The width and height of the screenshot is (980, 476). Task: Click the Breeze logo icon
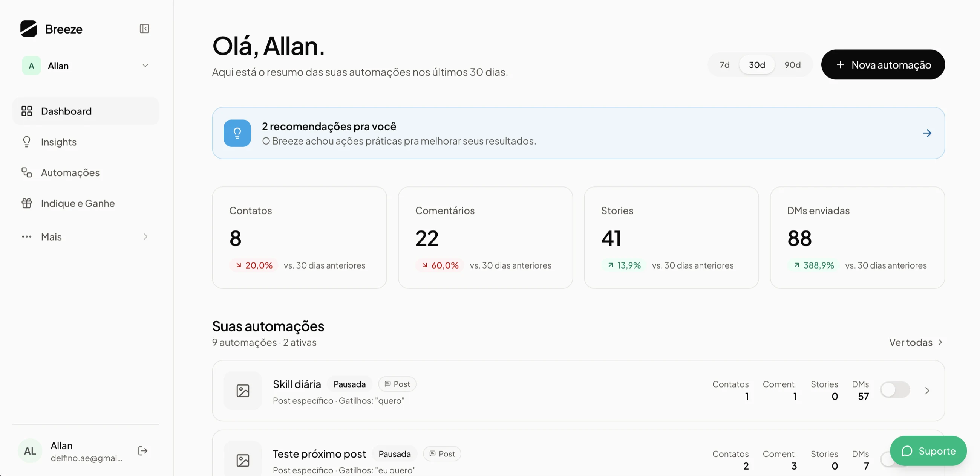29,29
